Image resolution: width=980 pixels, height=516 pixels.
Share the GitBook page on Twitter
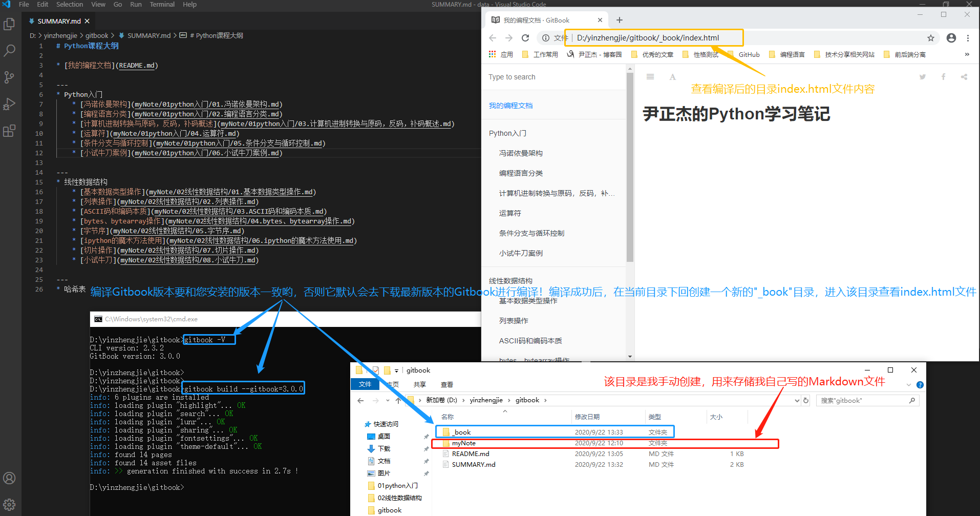922,76
